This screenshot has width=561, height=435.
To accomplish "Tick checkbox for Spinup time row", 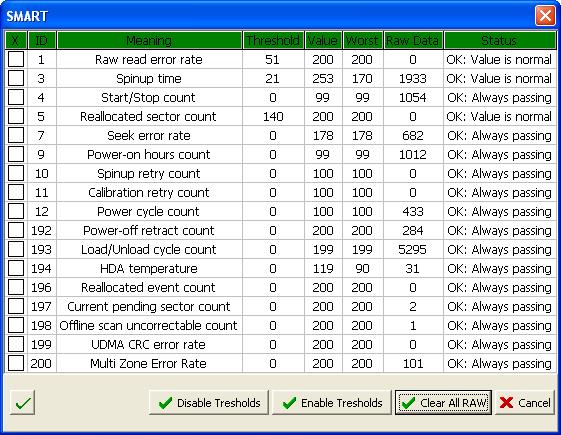I will (x=16, y=78).
